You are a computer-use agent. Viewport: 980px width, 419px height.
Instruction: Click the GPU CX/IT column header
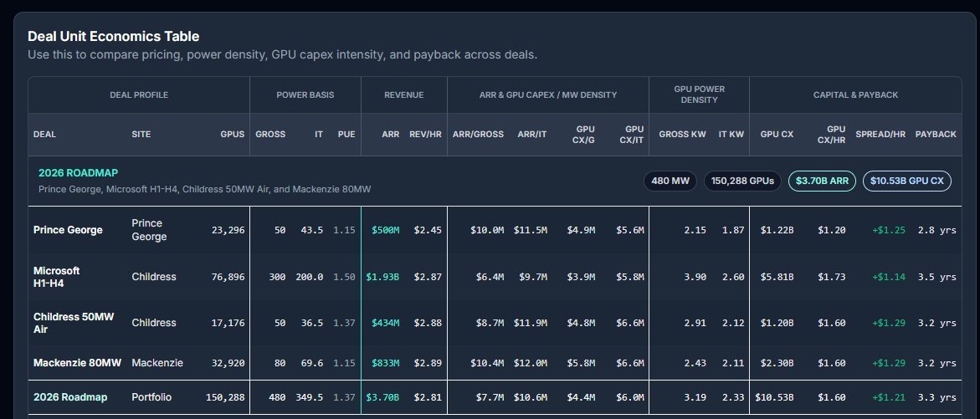[632, 135]
